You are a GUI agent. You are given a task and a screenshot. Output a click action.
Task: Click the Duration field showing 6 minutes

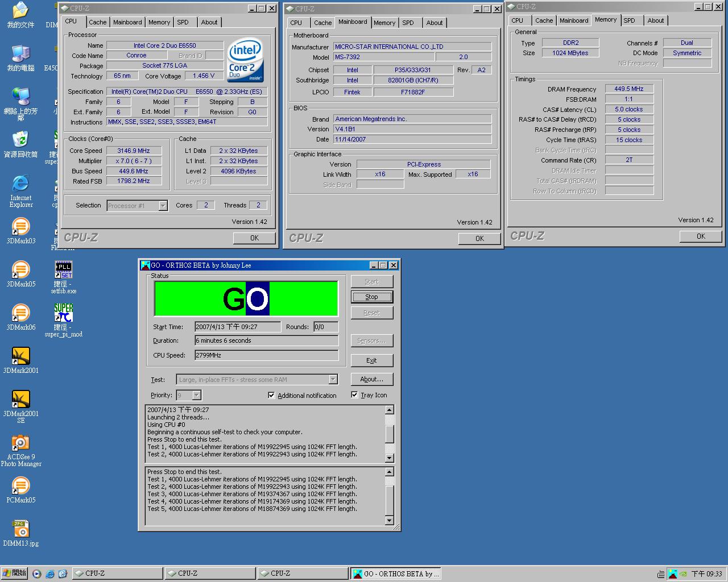coord(266,341)
